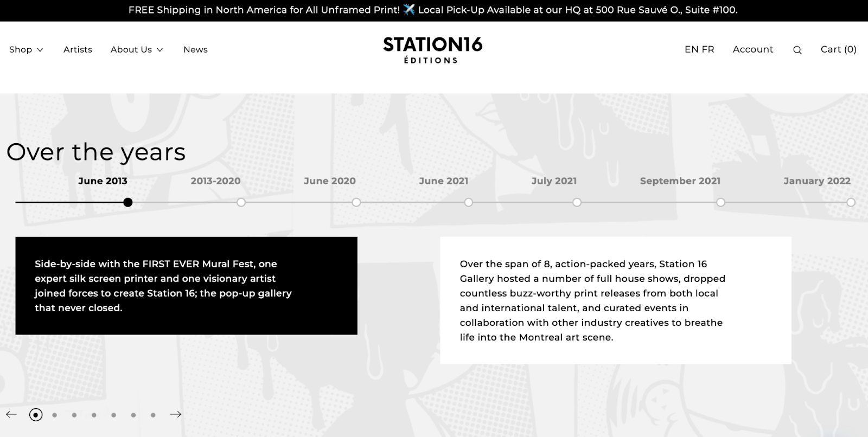Click the previous slide left arrow
Screen dimensions: 868x437
tap(11, 415)
